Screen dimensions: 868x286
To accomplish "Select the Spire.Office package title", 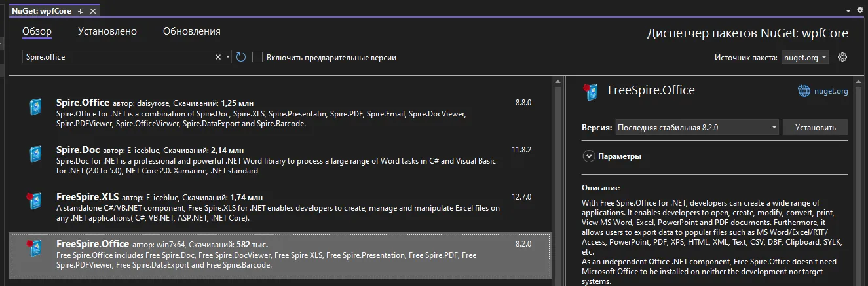I will (83, 103).
